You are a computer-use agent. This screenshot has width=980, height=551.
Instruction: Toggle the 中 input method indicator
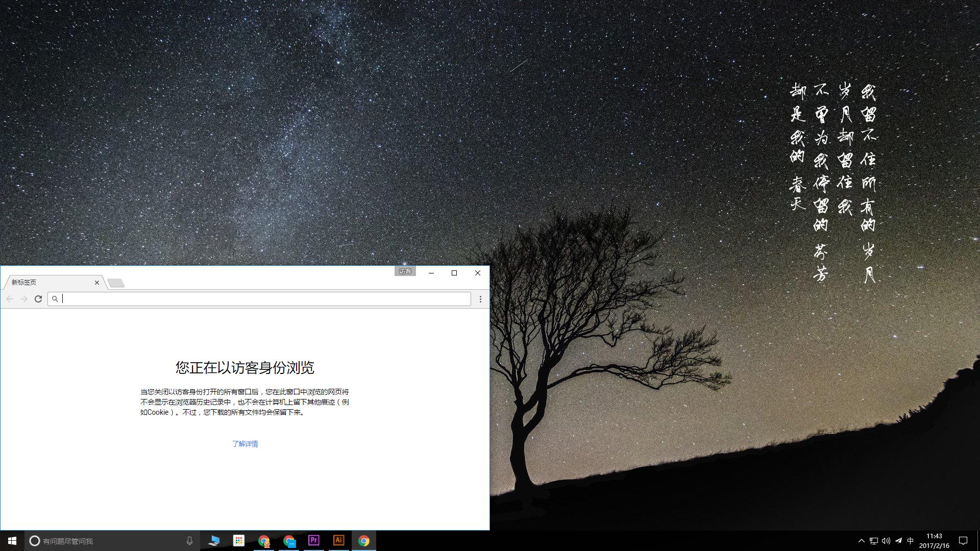tap(910, 540)
